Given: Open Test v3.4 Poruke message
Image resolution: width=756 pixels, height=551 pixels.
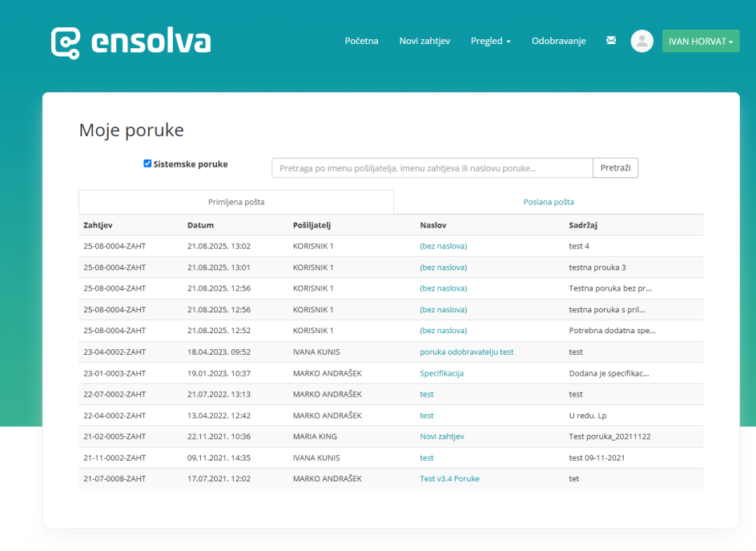Looking at the screenshot, I should (x=449, y=479).
